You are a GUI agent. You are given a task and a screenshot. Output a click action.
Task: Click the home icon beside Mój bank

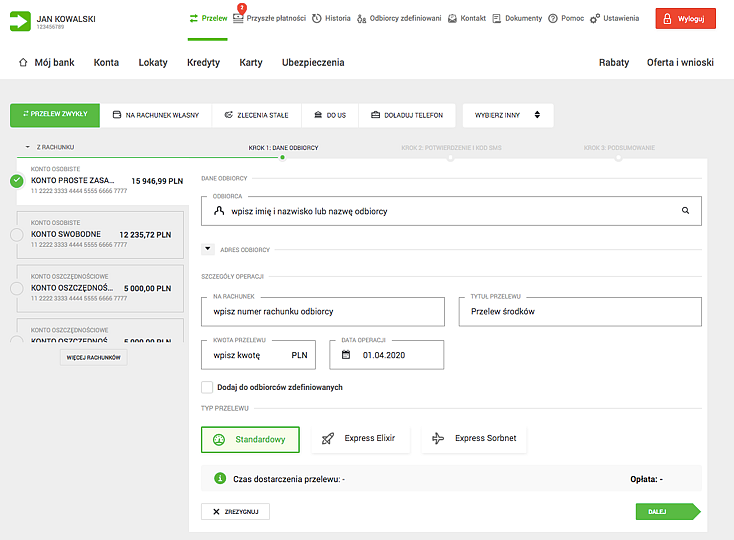[23, 62]
